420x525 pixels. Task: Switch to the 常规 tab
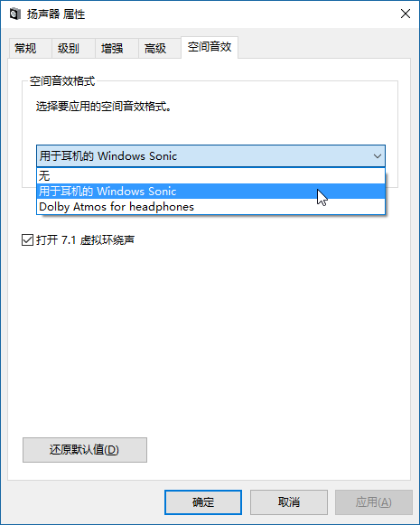click(25, 49)
